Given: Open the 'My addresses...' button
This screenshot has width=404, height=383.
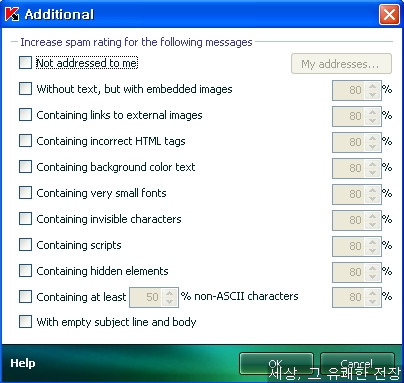Looking at the screenshot, I should [x=341, y=64].
